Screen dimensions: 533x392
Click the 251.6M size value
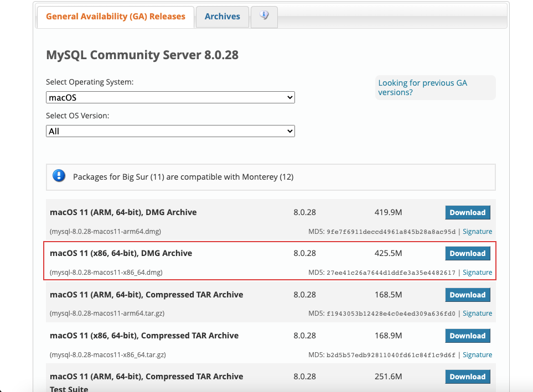tap(388, 377)
